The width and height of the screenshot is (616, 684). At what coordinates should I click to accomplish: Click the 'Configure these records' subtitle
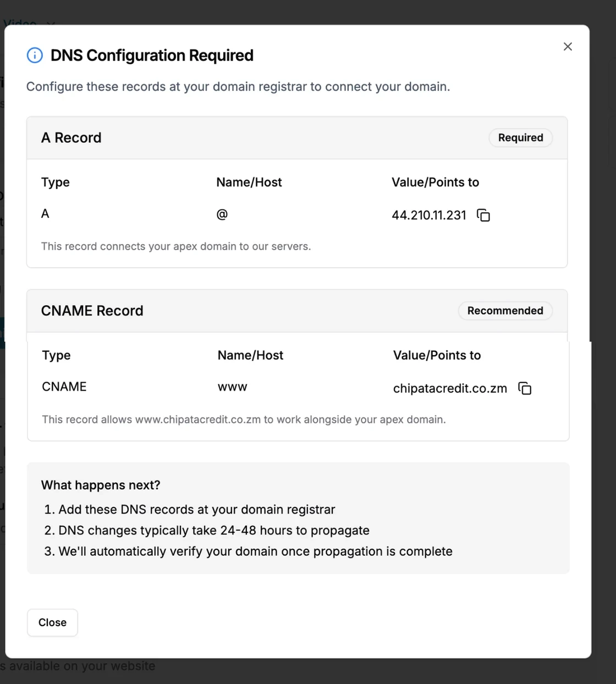(x=238, y=87)
